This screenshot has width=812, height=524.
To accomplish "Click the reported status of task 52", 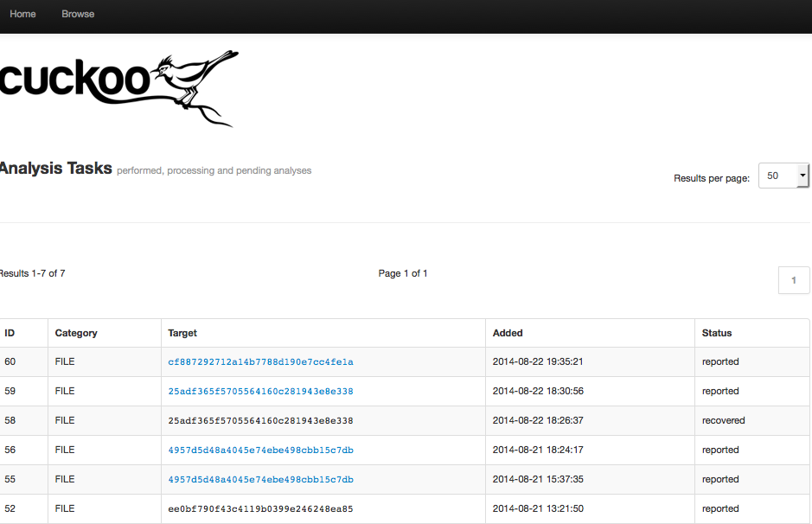I will (x=720, y=509).
